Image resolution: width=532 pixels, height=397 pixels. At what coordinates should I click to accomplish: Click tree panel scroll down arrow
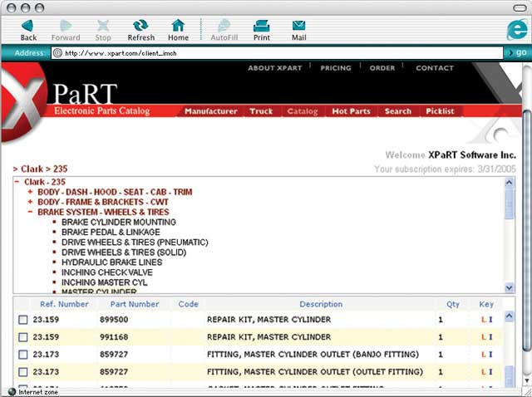[509, 288]
